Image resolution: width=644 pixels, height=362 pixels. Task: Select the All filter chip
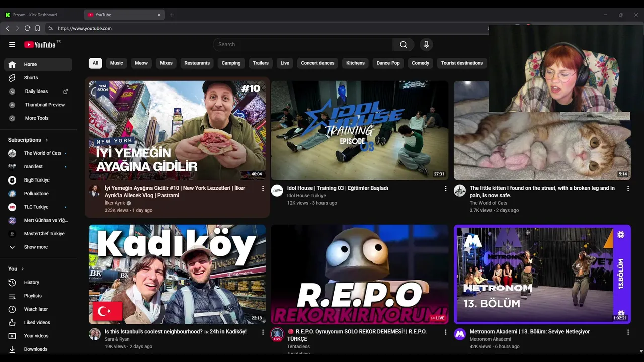coord(95,63)
